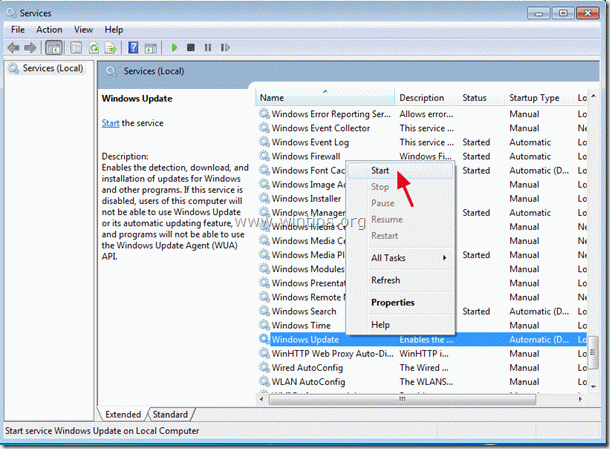Screen dimensions: 610x449
Task: Open the Action menu
Action: [x=49, y=30]
